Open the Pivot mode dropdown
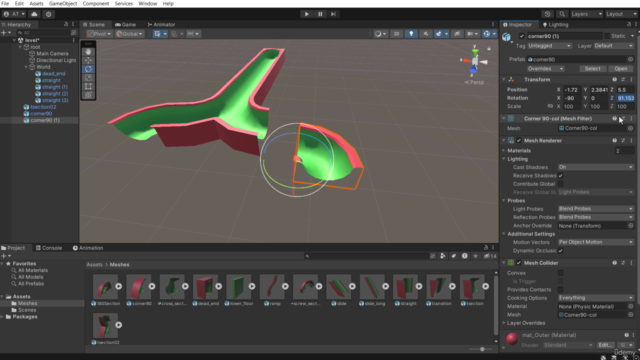This screenshot has width=640, height=360. tap(99, 34)
